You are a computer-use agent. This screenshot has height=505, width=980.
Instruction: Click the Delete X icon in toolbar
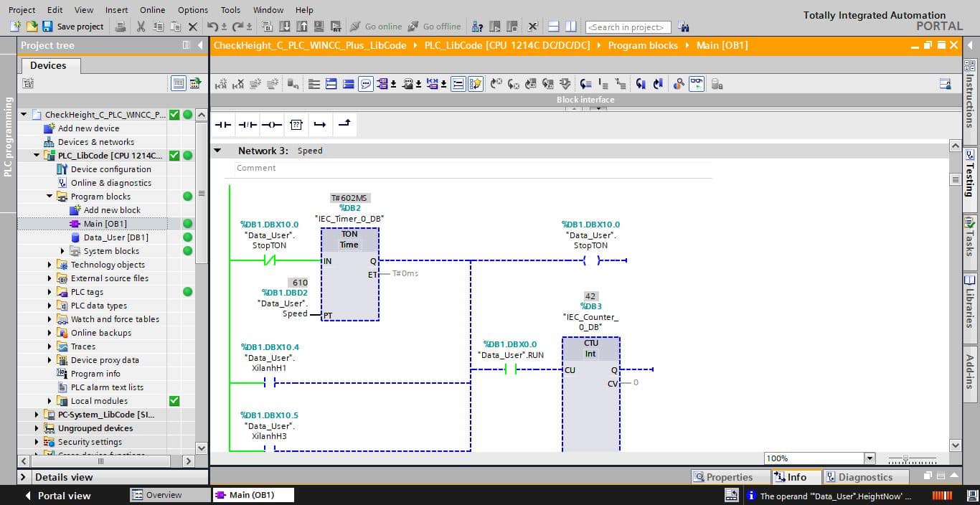[x=192, y=27]
